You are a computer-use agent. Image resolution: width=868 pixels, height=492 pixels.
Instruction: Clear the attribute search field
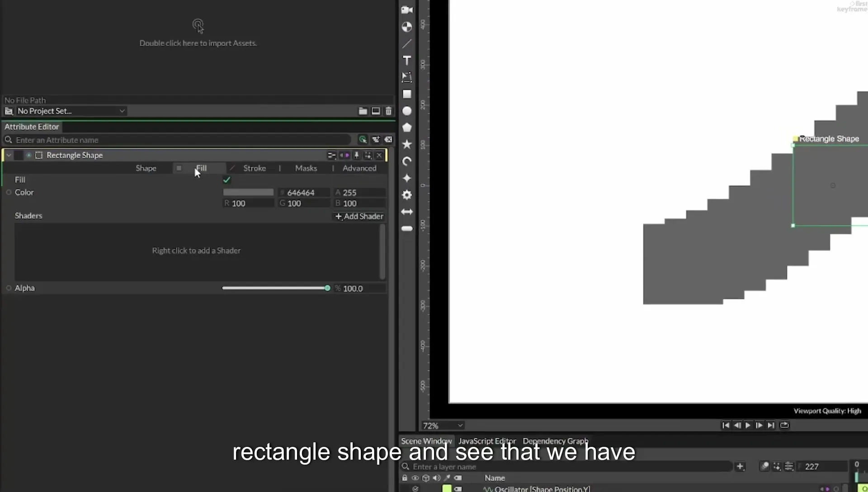[x=388, y=140]
